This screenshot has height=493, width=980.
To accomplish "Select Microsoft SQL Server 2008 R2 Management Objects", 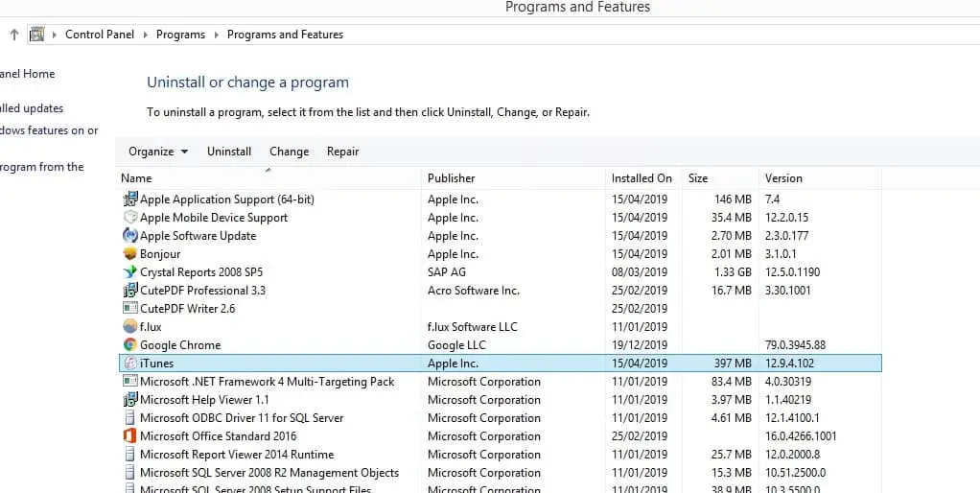I will pos(269,473).
